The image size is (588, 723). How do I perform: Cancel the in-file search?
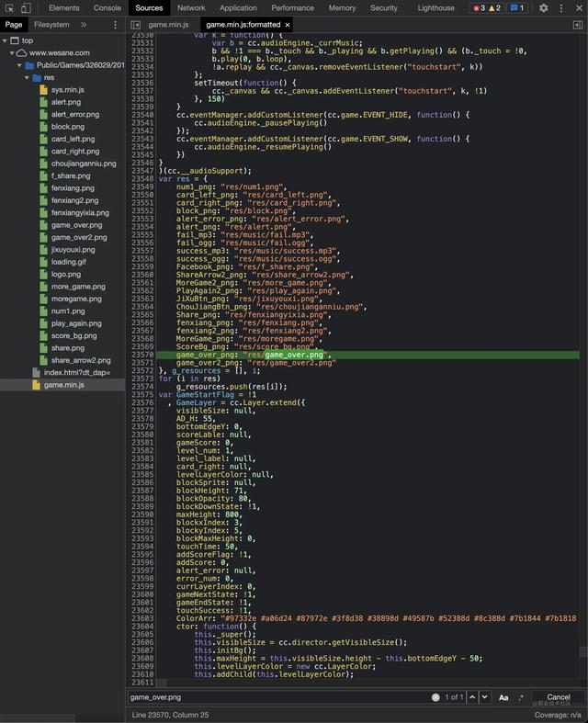(559, 697)
